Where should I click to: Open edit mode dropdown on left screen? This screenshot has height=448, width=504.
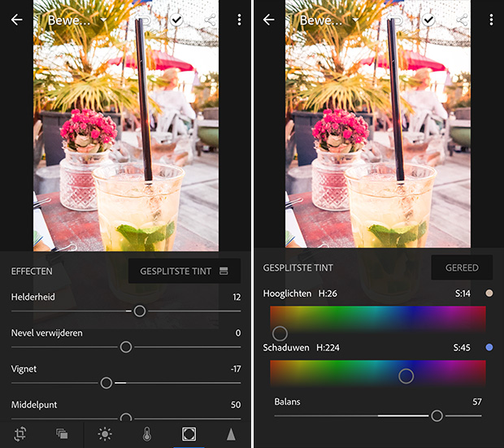point(103,20)
